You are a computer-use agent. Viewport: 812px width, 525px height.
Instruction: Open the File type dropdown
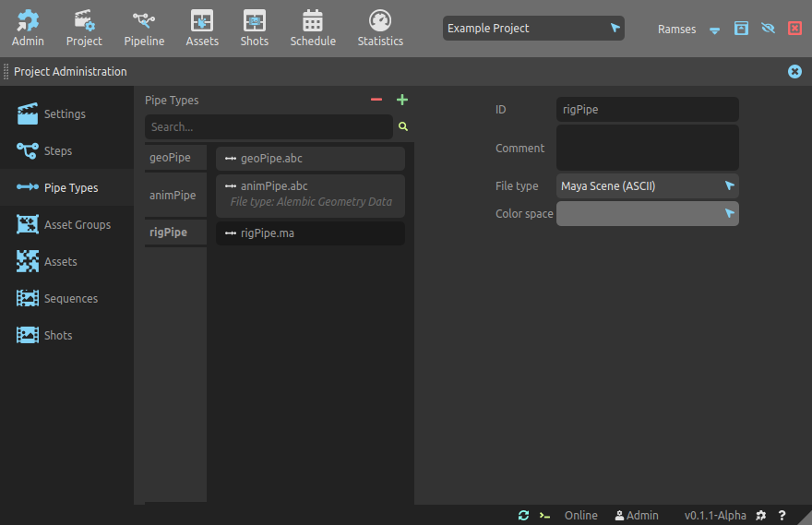647,185
